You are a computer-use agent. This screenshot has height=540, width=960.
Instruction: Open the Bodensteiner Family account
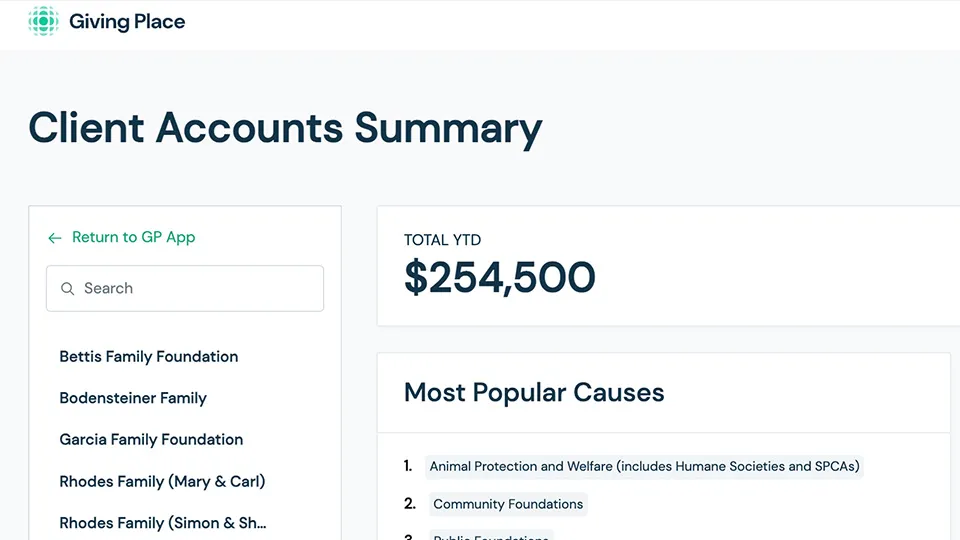click(x=133, y=398)
